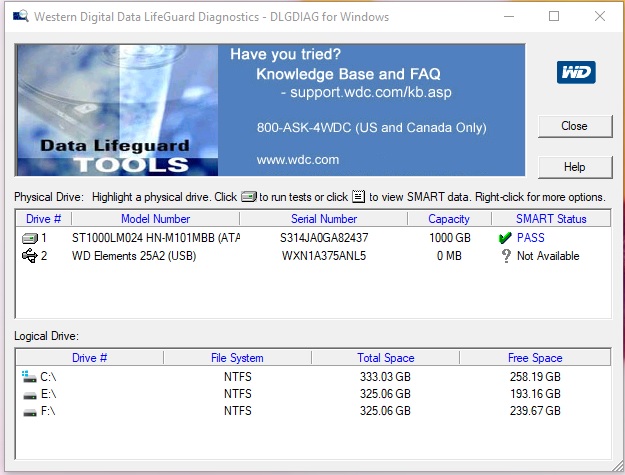Sort by Serial Number column header
This screenshot has height=475, width=625.
[x=324, y=219]
